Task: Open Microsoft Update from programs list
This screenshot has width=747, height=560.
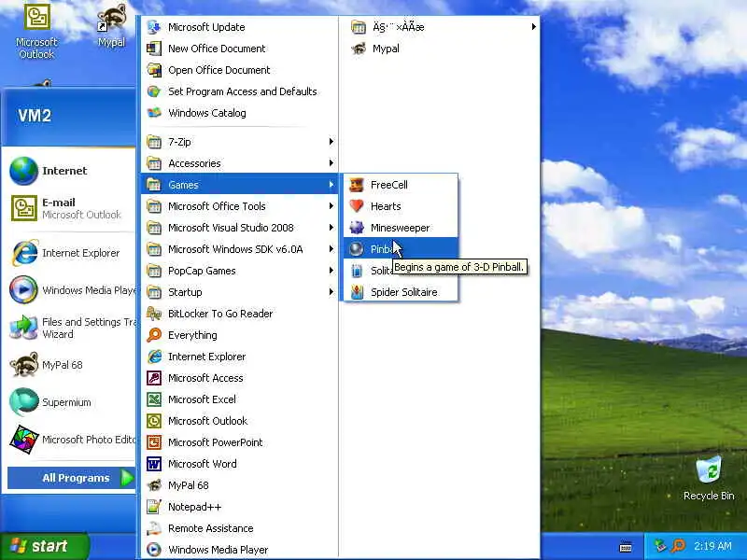Action: [x=240, y=27]
